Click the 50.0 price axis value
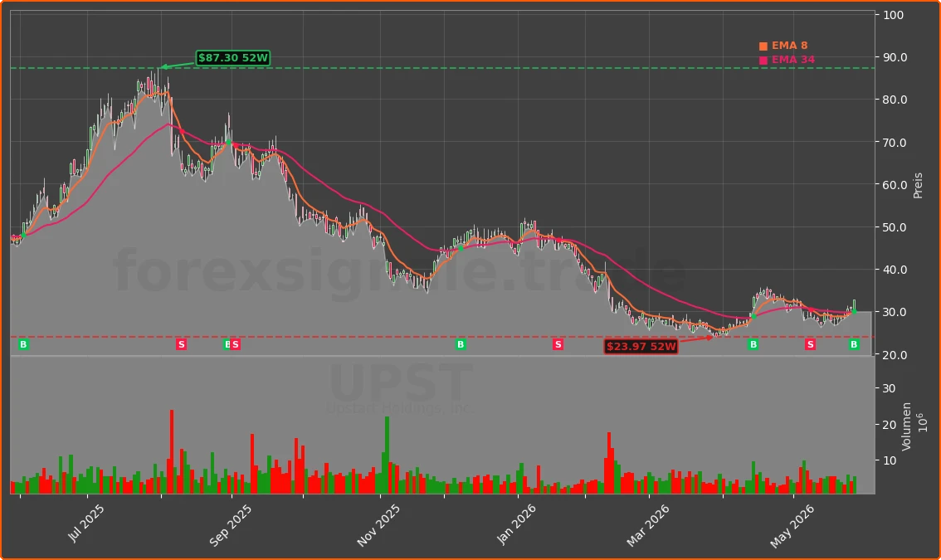Screen dimensions: 941x560 (895, 227)
